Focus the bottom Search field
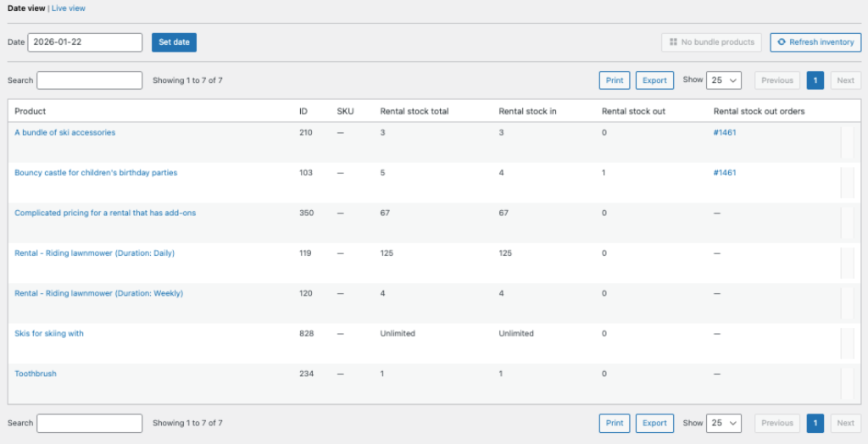 click(90, 423)
